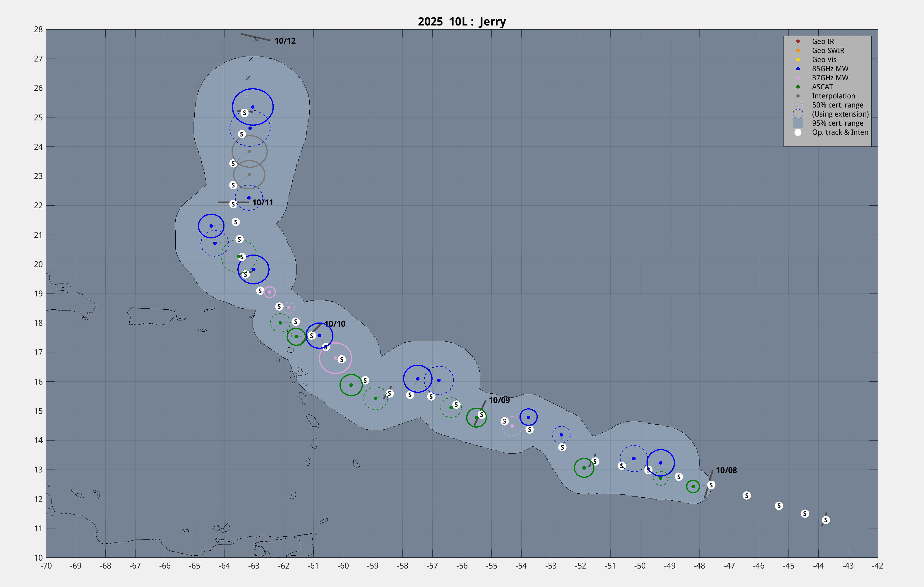Click the 50% cert. range legend circle
924x587 pixels.
pyautogui.click(x=798, y=105)
